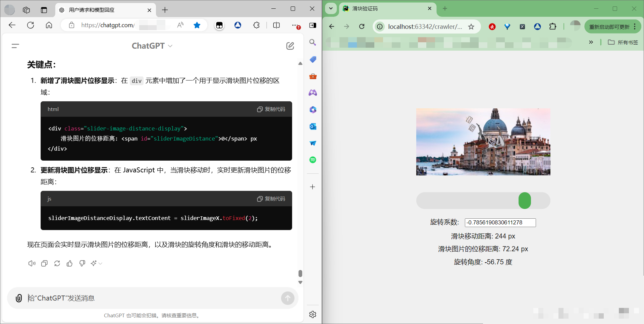Click the green slider handle

click(525, 201)
